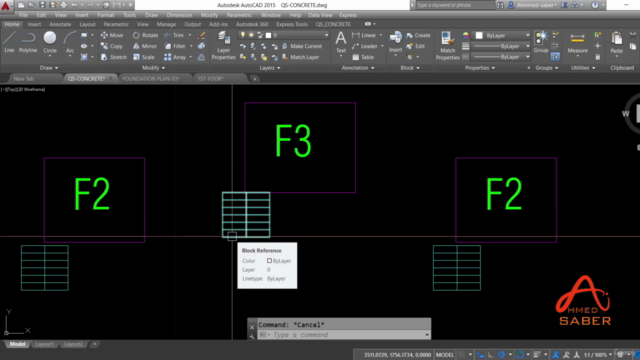Toggle the layer on/off lightbulb icon
This screenshot has width=640, height=360.
[x=243, y=35]
